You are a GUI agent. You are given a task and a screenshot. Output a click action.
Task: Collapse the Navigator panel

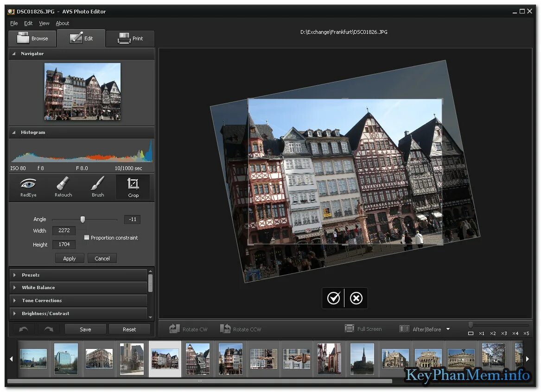14,53
